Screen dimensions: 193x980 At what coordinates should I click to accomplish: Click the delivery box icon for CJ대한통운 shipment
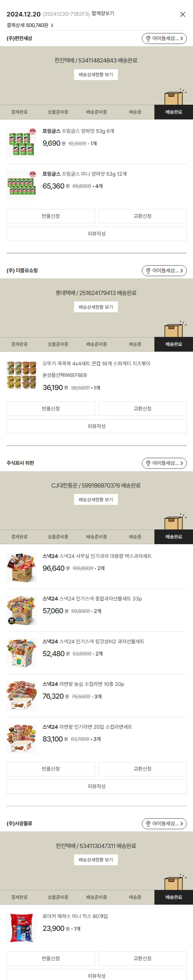(x=174, y=522)
